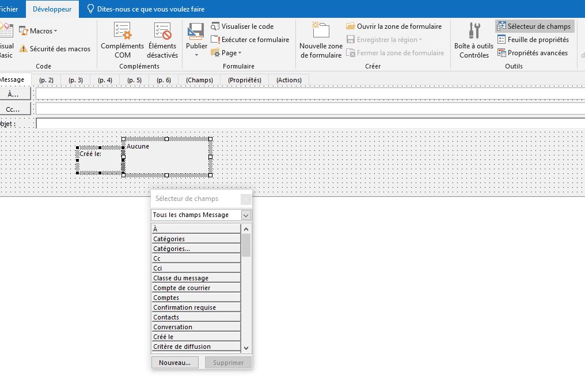Open Sécurité des macros settings
Viewport: 585px width, 392px height.
click(55, 49)
